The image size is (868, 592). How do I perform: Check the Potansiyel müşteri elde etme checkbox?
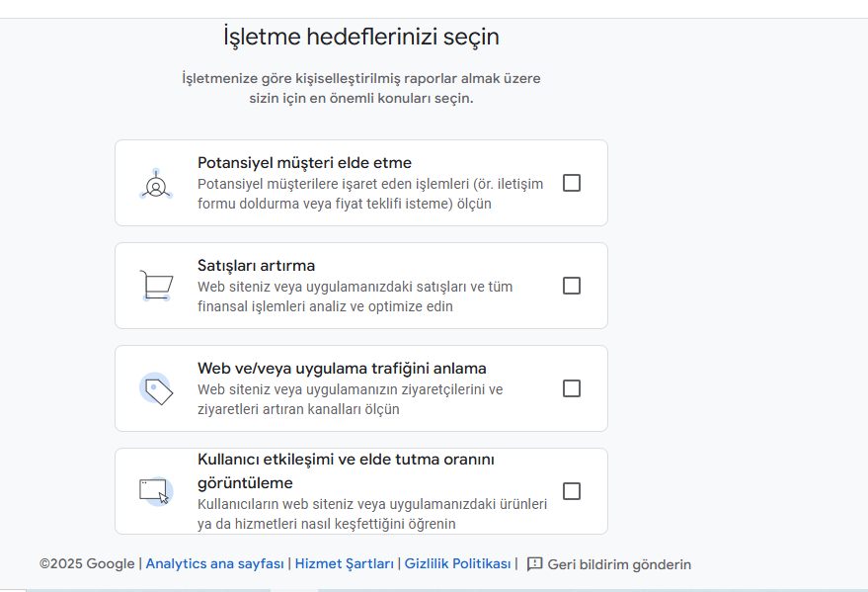tap(572, 183)
